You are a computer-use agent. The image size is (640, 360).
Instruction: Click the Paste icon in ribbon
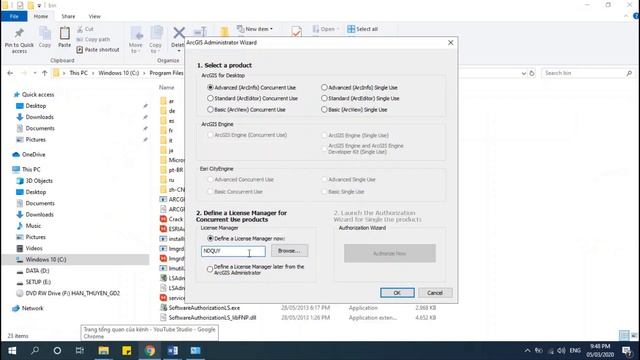64,38
